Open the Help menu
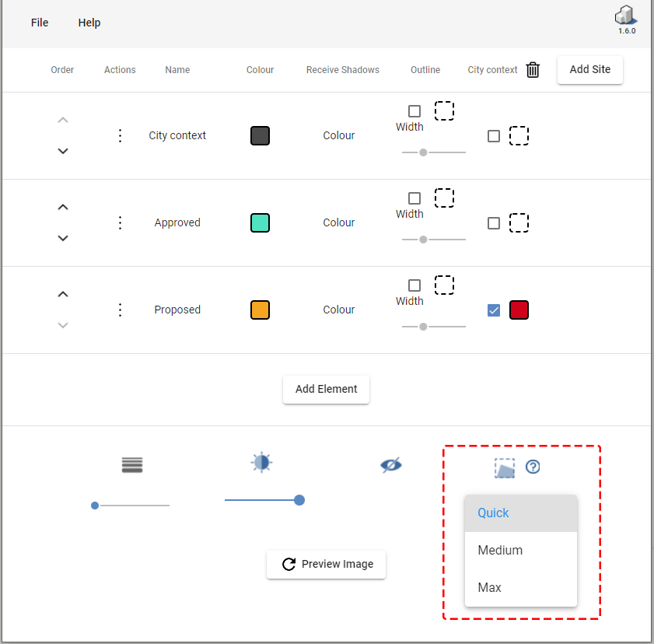This screenshot has width=654, height=644. (x=89, y=23)
